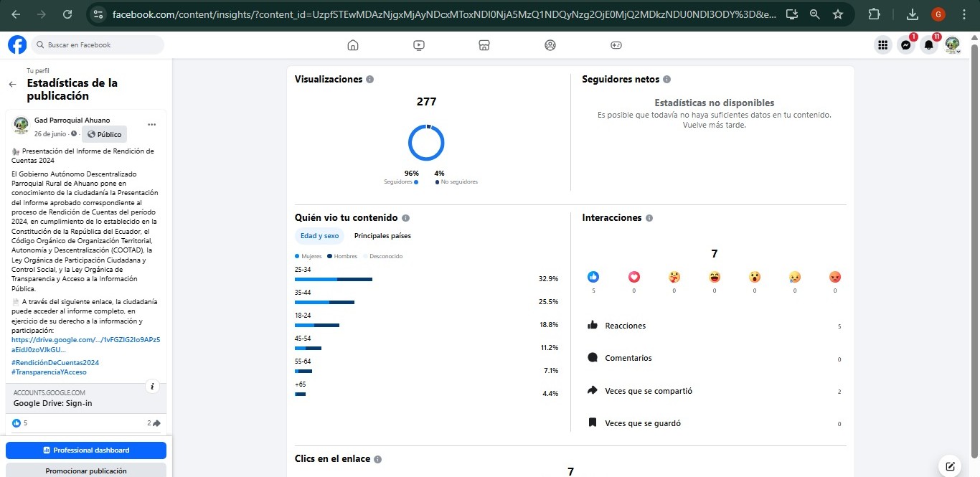
Task: Select the Edad y sexo tab
Action: 319,236
